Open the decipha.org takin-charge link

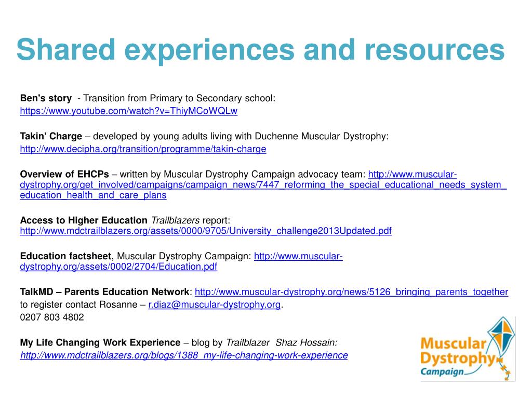point(143,149)
